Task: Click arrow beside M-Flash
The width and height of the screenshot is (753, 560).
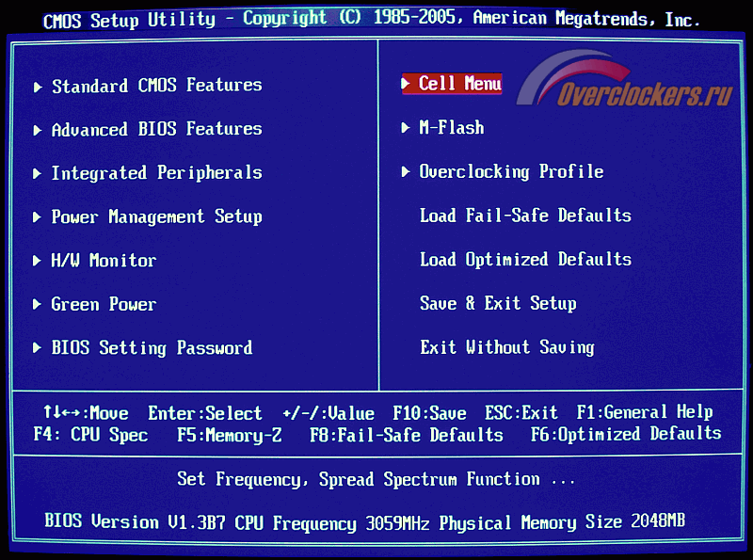Action: point(406,128)
